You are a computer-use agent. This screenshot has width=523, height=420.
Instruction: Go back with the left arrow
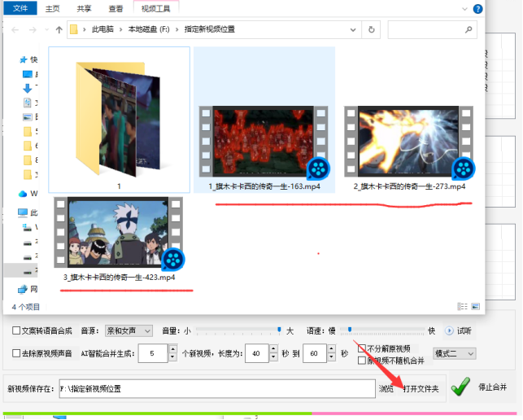tap(15, 30)
